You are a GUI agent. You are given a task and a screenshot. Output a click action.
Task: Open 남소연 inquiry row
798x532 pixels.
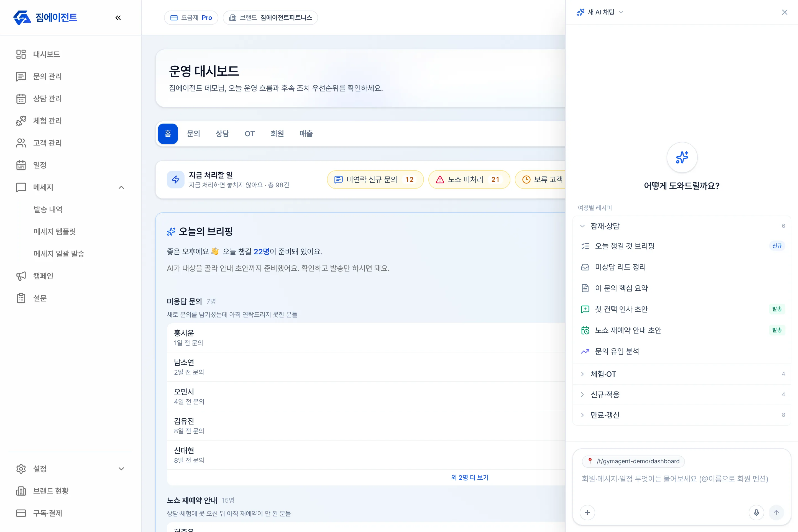pos(366,367)
